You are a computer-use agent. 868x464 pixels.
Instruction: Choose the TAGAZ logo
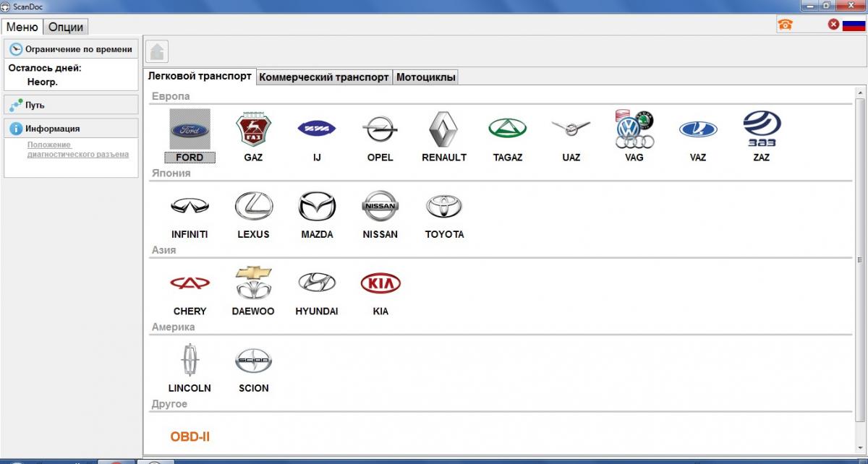pyautogui.click(x=508, y=129)
